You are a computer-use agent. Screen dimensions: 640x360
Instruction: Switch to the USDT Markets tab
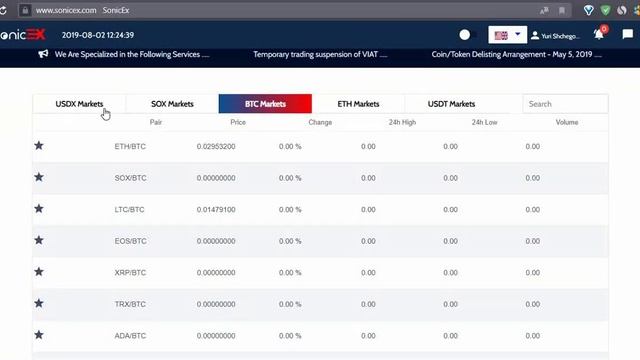(x=451, y=104)
